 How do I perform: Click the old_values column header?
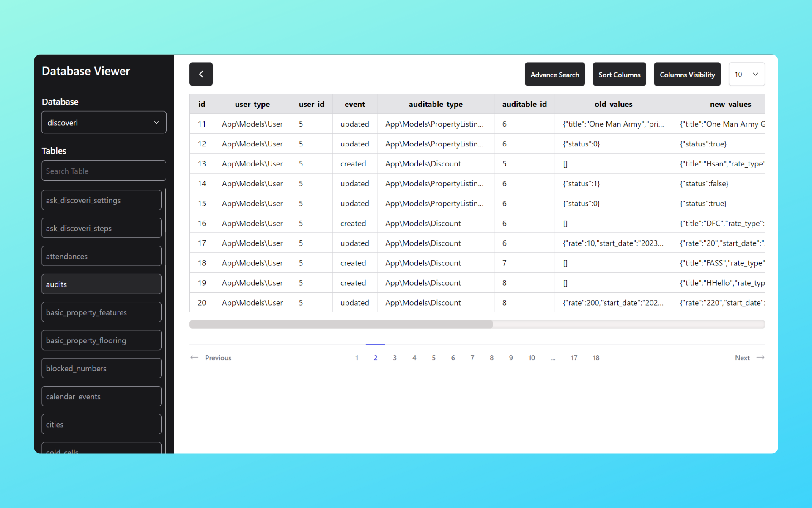pyautogui.click(x=613, y=104)
